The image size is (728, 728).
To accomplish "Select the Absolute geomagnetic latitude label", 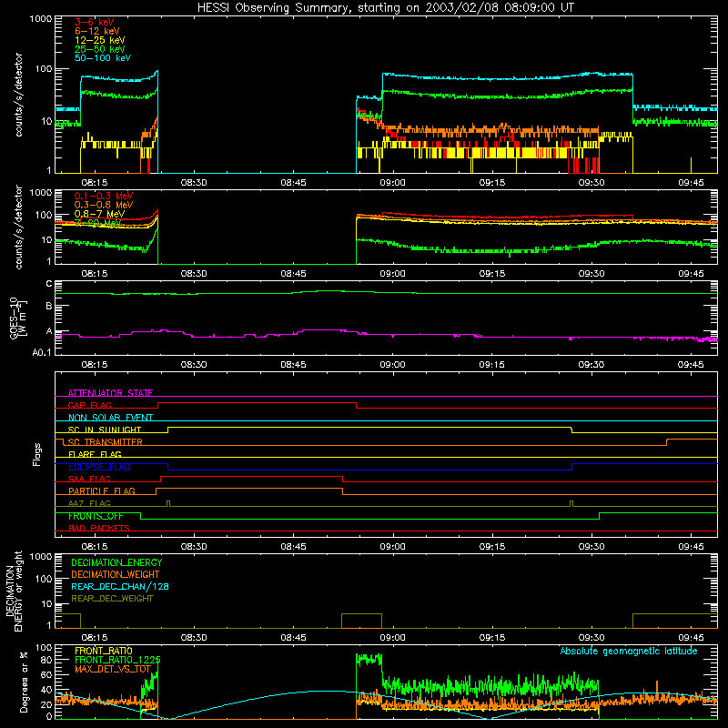I will point(629,652).
